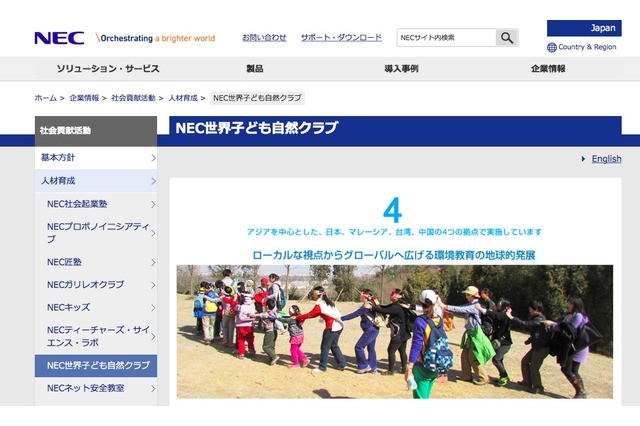Screen dimensions: 640x426
Task: Click the chevron on the NECティーチャーズ row
Action: click(153, 337)
